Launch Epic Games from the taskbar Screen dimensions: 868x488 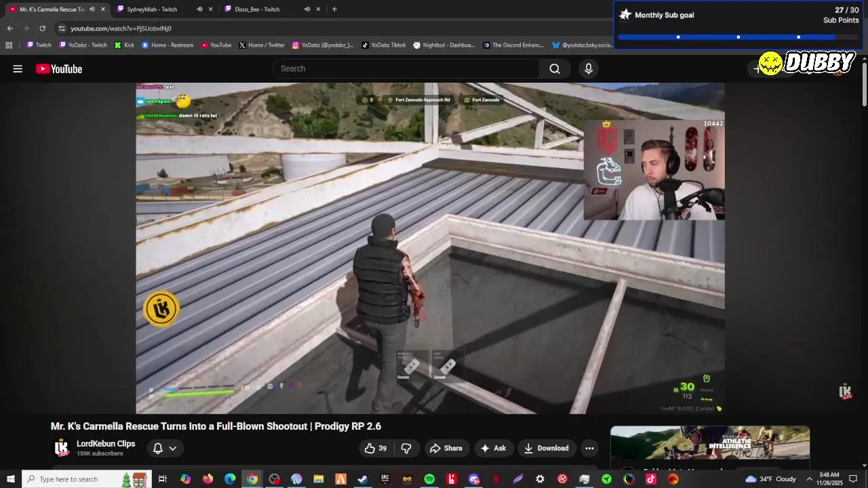(x=385, y=479)
